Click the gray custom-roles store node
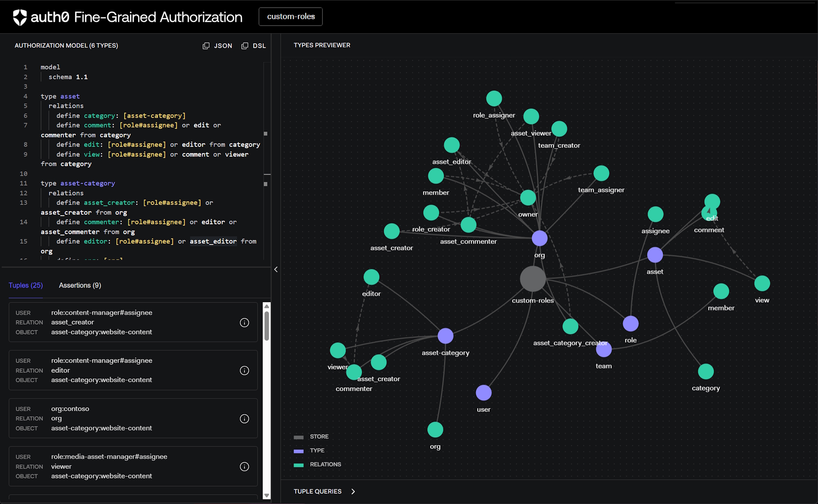The image size is (818, 504). tap(533, 279)
